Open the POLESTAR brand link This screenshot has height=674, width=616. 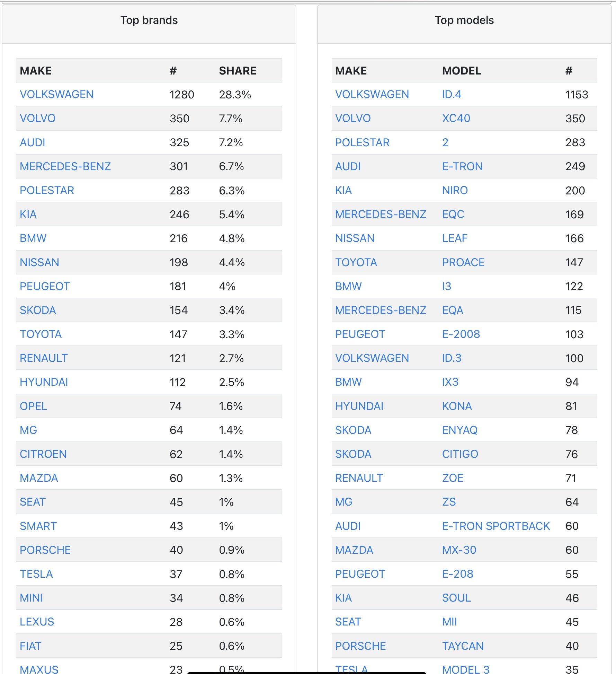47,190
